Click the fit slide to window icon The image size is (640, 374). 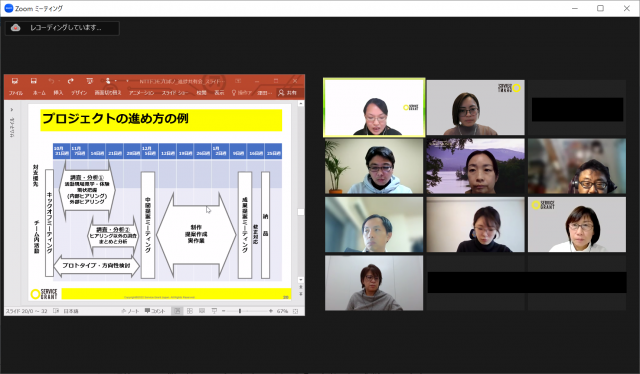coord(296,311)
